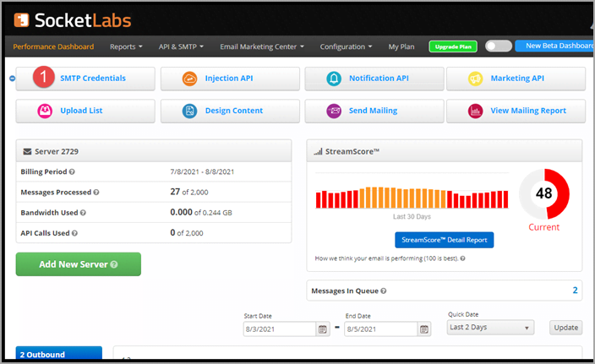Click the Notification API bell icon
This screenshot has height=364, width=595.
(x=334, y=79)
